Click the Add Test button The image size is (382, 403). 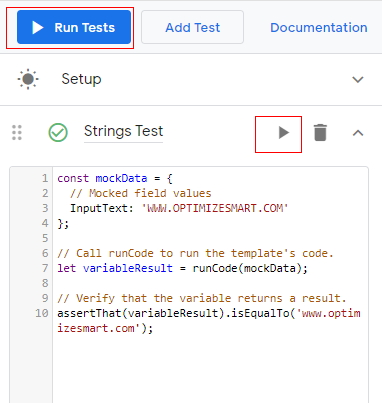[x=192, y=27]
